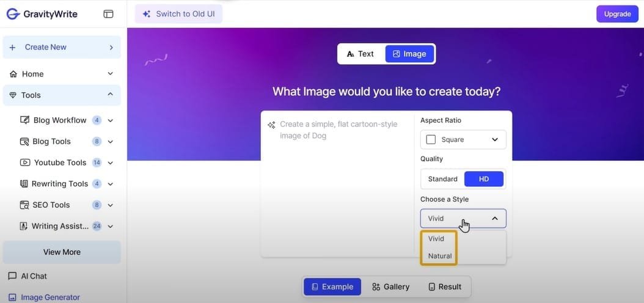Switch to Text generation mode
This screenshot has height=303, width=644.
(x=360, y=54)
